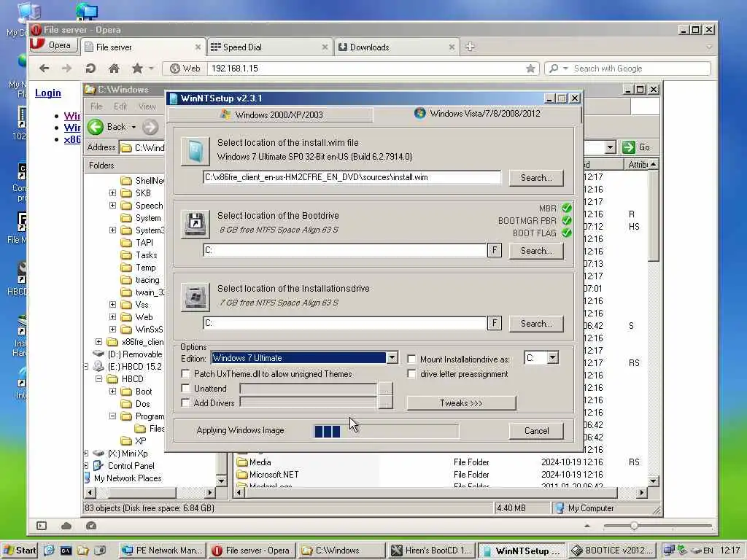The width and height of the screenshot is (747, 560).
Task: Add a new tab in Opera
Action: [471, 47]
